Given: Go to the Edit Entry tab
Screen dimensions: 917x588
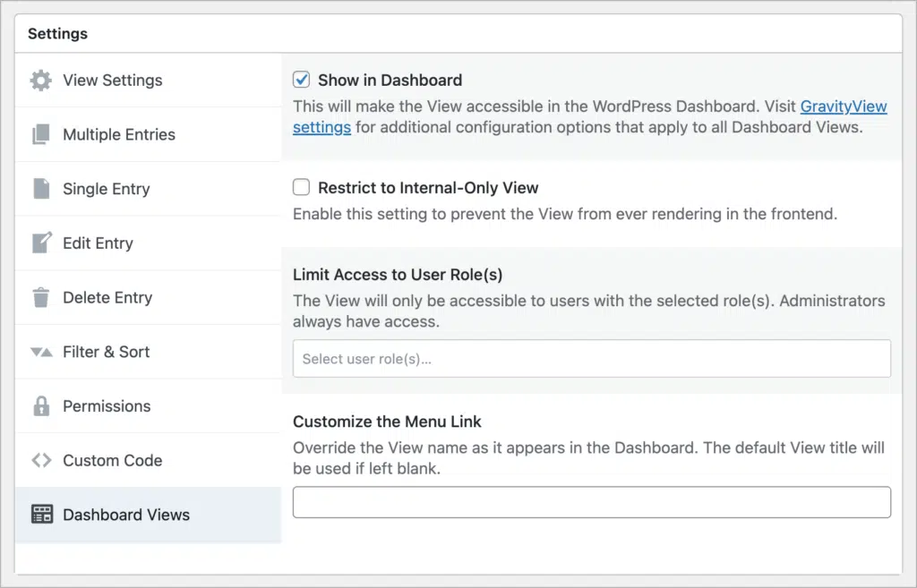Looking at the screenshot, I should 148,243.
